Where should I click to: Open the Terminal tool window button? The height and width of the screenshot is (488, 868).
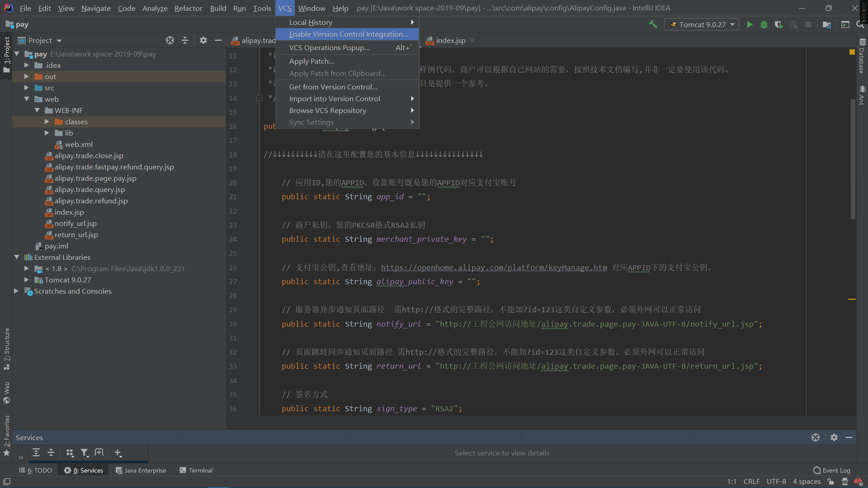(x=196, y=470)
